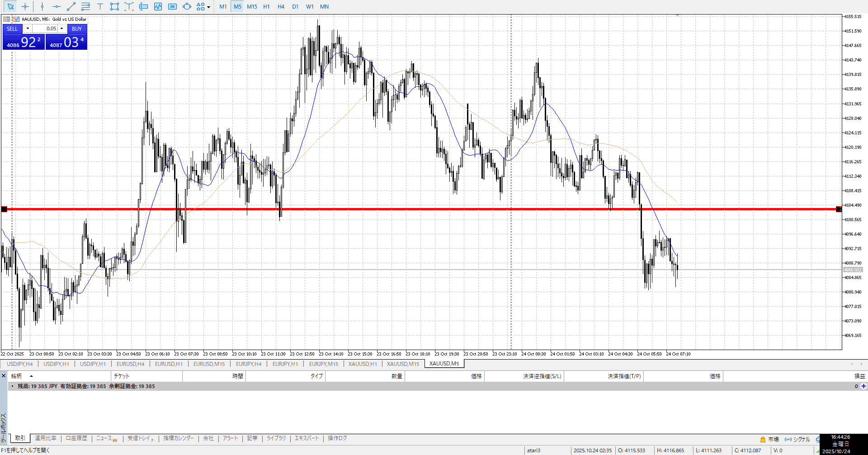Select the crosshair tool
The image size is (868, 455).
point(25,6)
